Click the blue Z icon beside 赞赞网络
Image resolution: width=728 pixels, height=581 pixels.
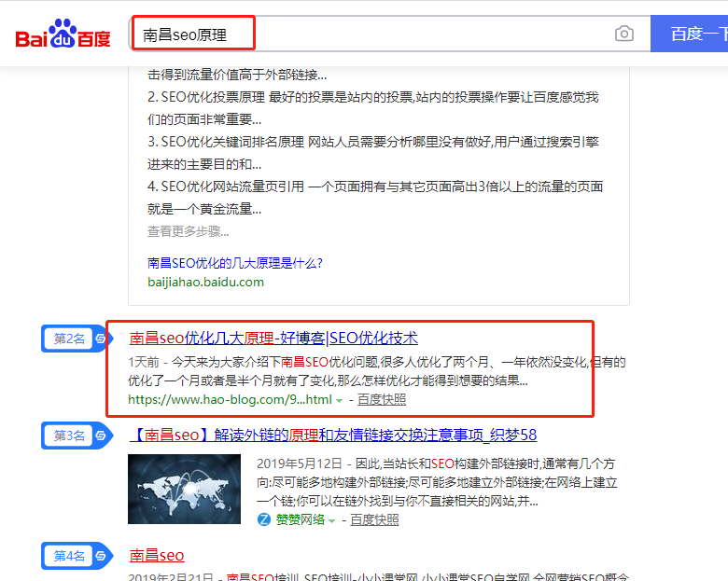tap(264, 519)
